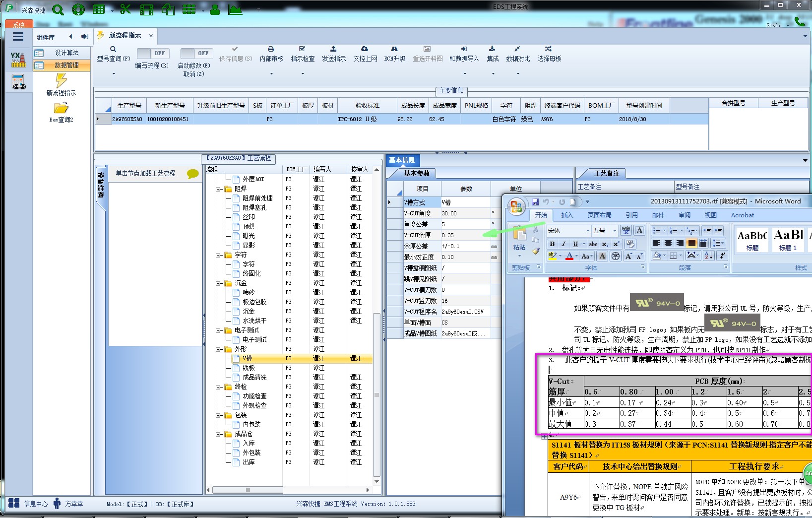Click the Office button in the Word window
The height and width of the screenshot is (518, 812).
(x=516, y=206)
